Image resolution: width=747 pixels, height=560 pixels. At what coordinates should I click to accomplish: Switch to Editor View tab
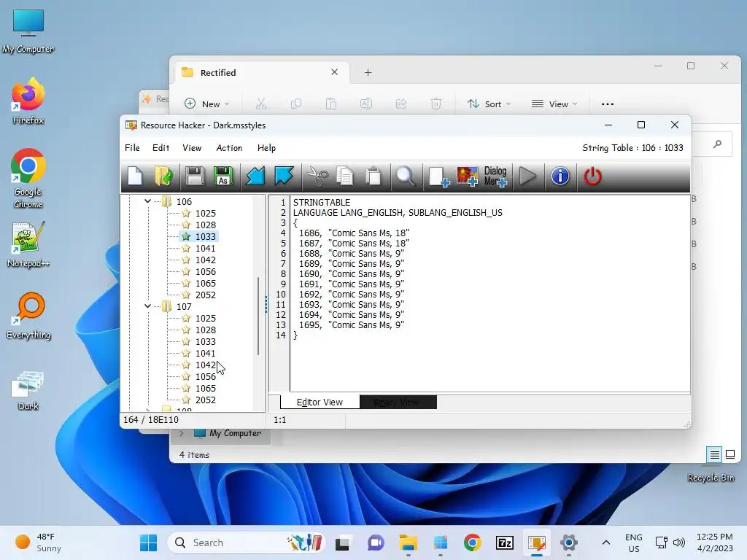(x=320, y=402)
